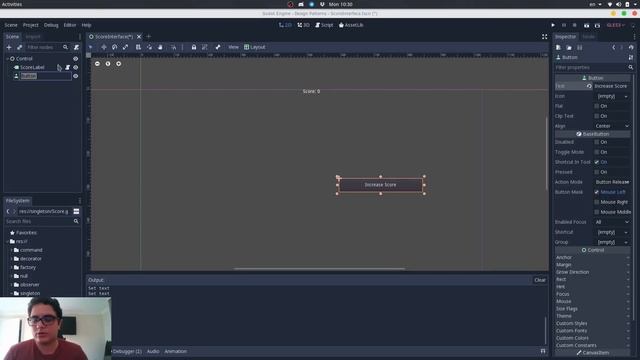Screen dimensions: 640x360
Task: Play the edited scene
Action: coord(587,25)
